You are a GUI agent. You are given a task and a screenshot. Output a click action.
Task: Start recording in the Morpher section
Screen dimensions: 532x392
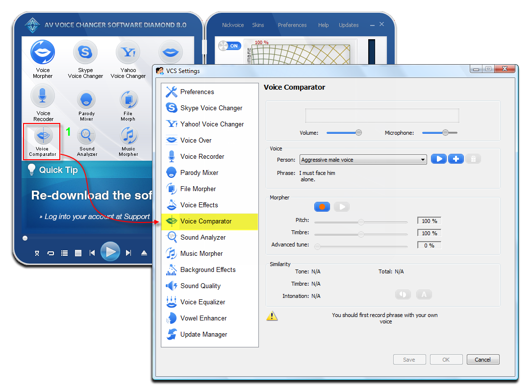322,206
